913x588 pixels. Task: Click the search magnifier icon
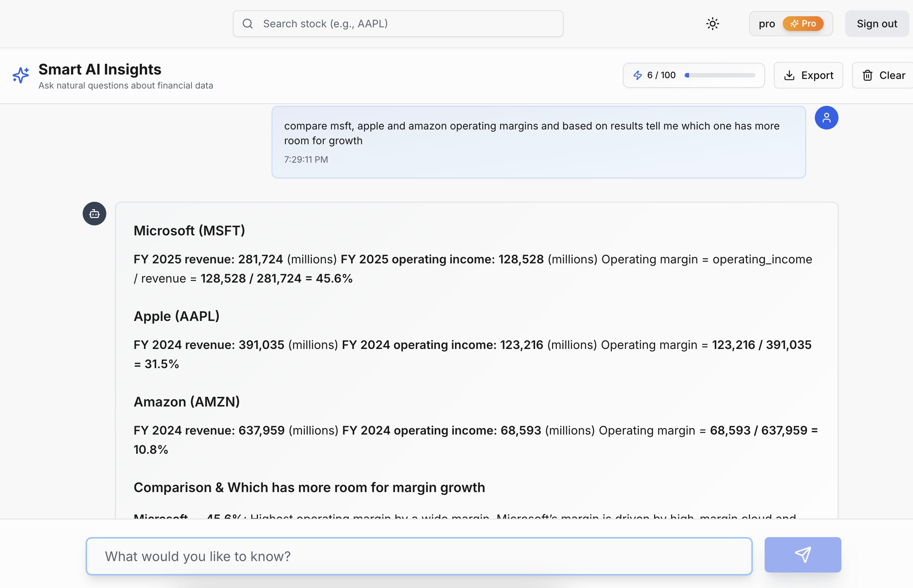coord(248,23)
